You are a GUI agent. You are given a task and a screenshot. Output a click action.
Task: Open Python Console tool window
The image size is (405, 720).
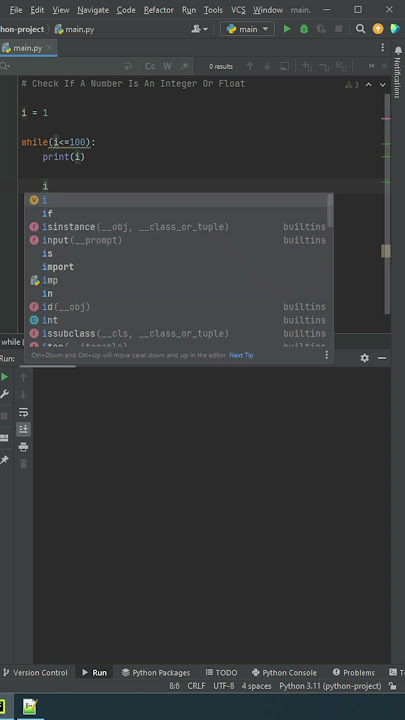pyautogui.click(x=284, y=673)
